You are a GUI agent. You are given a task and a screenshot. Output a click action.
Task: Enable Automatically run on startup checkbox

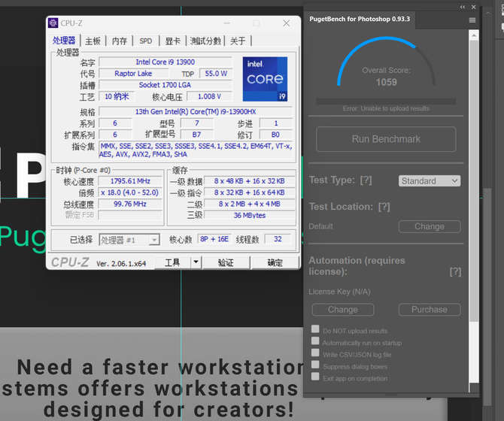pos(315,341)
